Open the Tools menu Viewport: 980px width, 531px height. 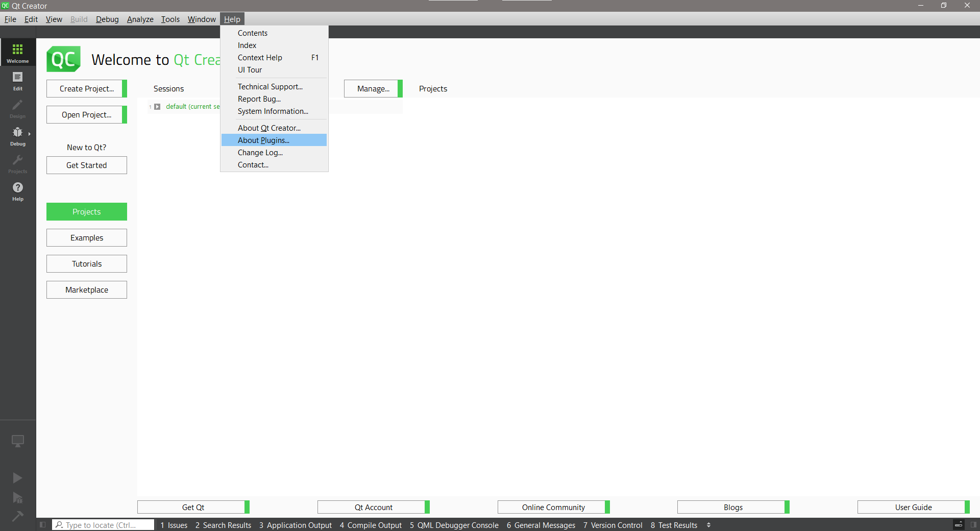170,19
